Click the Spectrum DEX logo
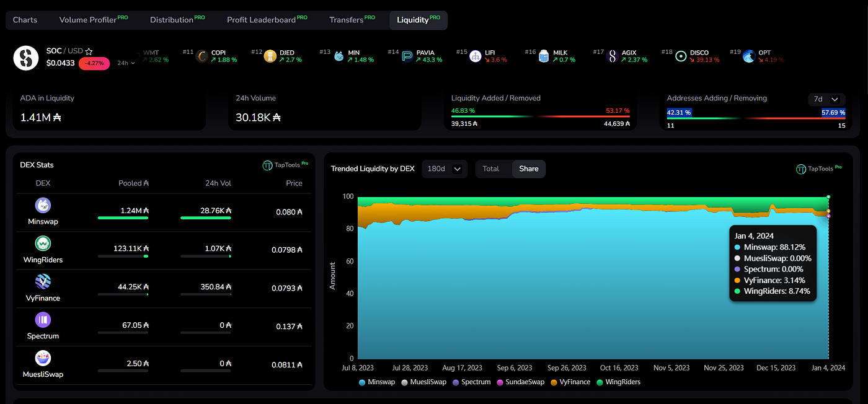Image resolution: width=868 pixels, height=404 pixels. [x=43, y=320]
